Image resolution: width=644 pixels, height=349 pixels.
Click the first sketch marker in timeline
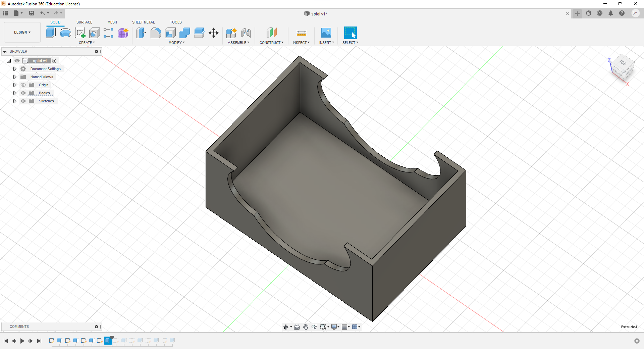coord(51,341)
